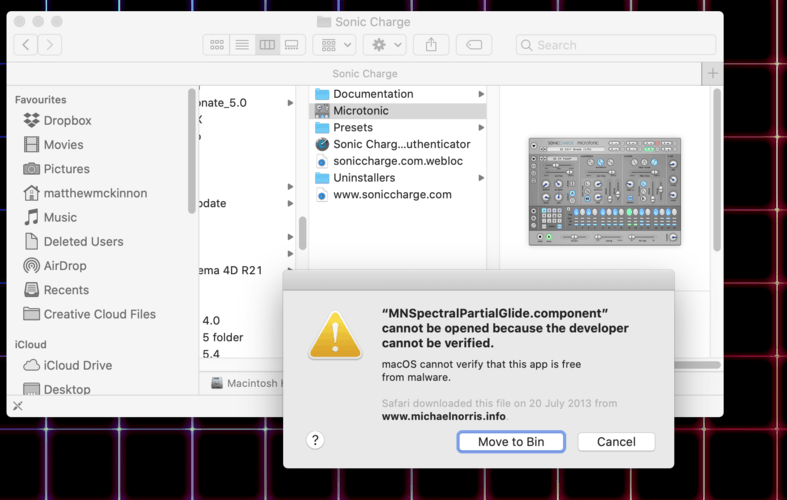Open Desktop in the sidebar
The image size is (787, 500).
(57, 389)
